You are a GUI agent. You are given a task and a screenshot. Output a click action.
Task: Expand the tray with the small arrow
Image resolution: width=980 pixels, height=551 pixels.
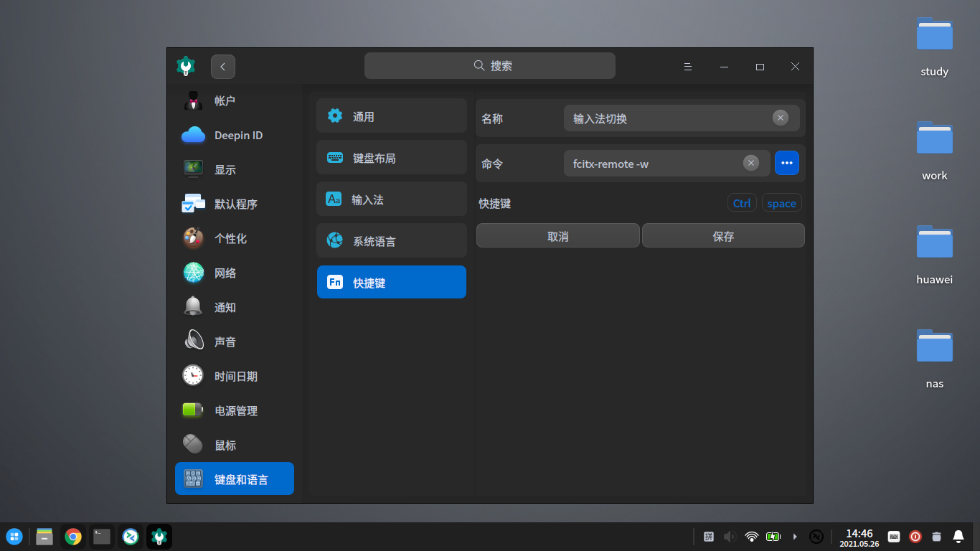(x=795, y=537)
